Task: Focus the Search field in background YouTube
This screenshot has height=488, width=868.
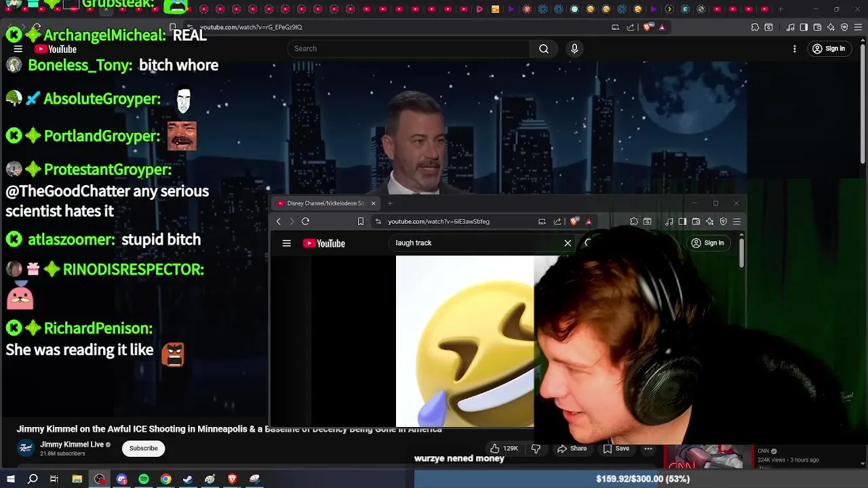Action: [x=408, y=49]
